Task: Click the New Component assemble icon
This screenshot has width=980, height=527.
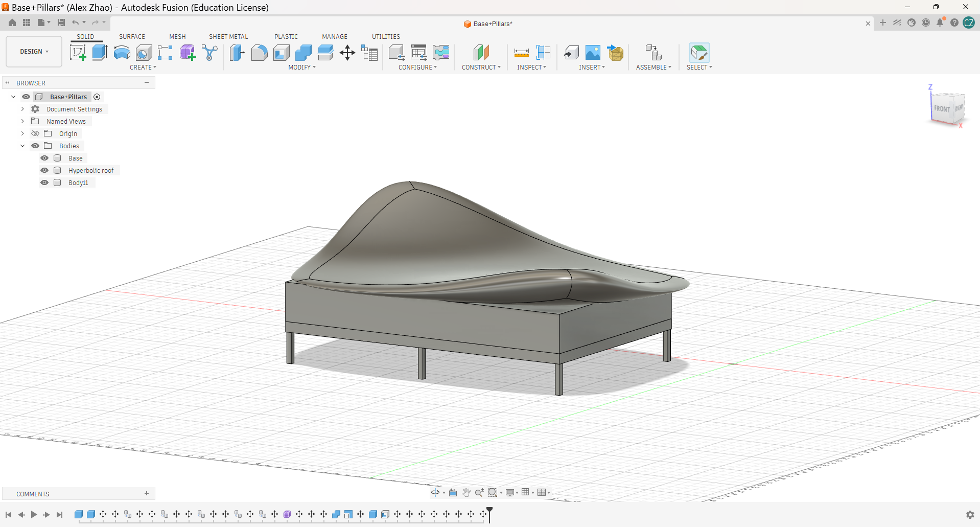Action: click(654, 53)
